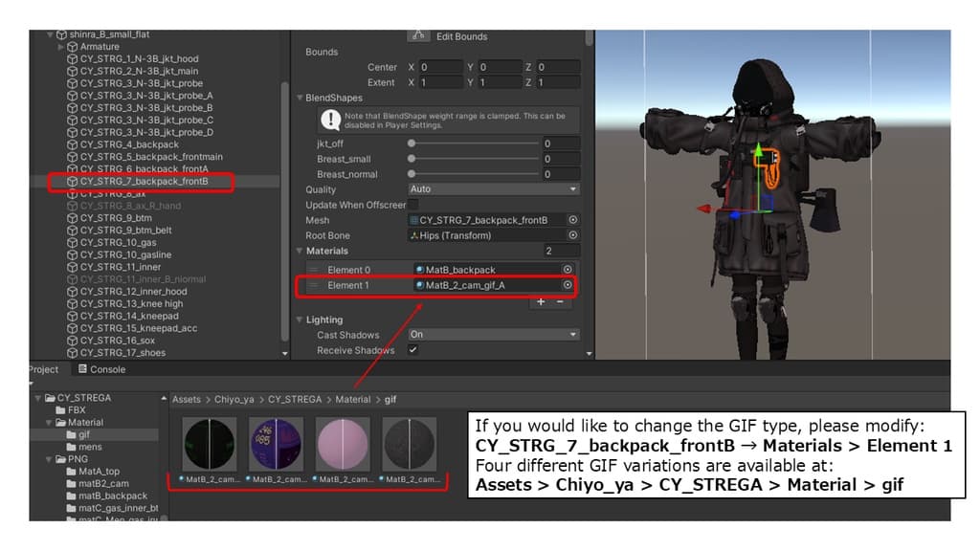Collapse the Material folder in project tree
980x551 pixels.
50,423
